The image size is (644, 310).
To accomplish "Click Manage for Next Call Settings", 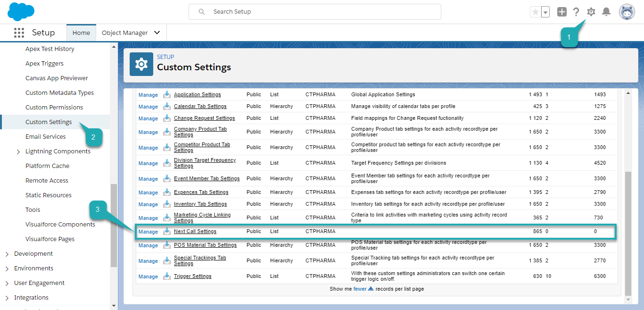I will (148, 232).
